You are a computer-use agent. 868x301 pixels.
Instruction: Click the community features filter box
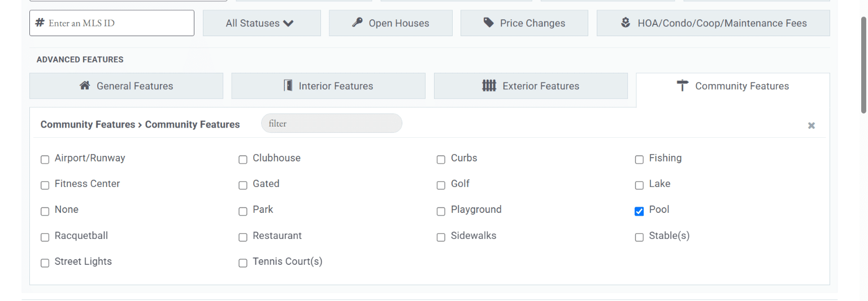click(x=332, y=123)
